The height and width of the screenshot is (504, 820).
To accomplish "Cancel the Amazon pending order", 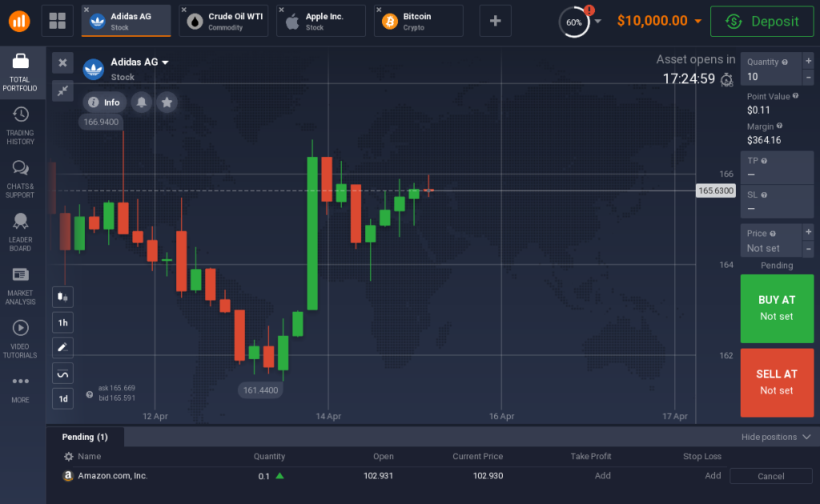I will tap(770, 476).
